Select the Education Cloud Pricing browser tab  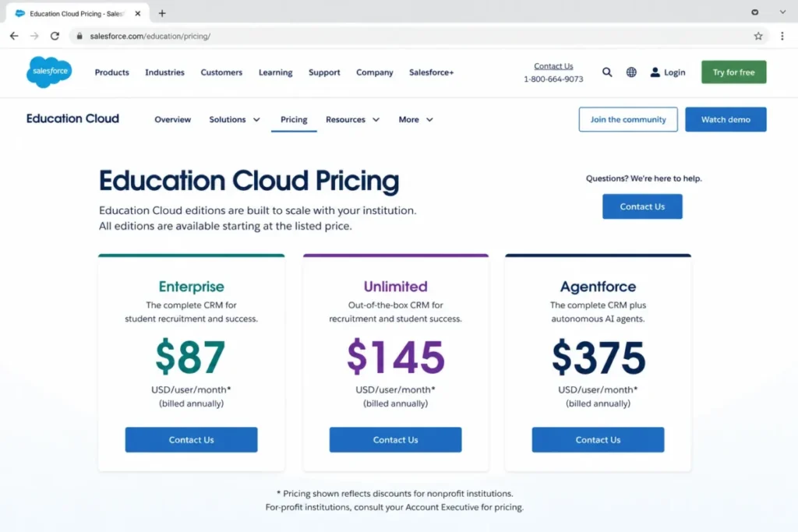pos(77,14)
